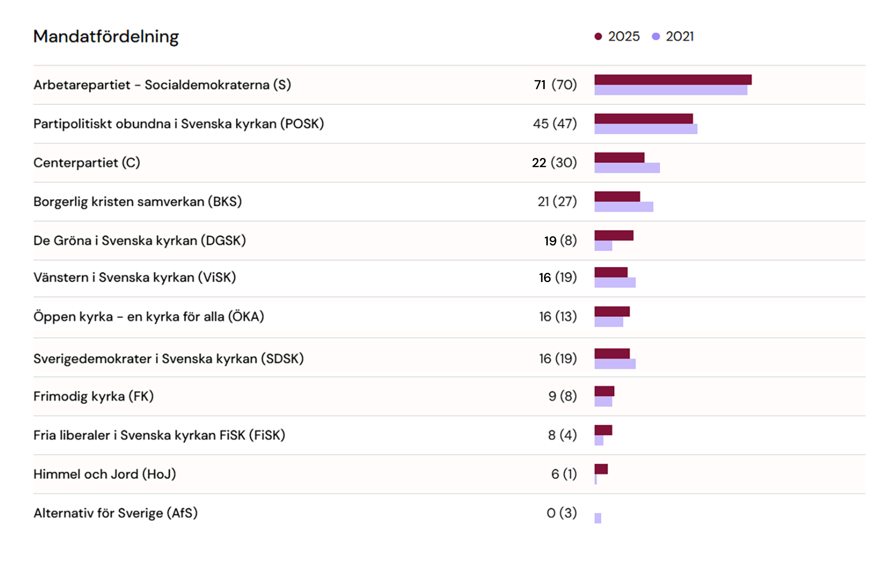This screenshot has width=882, height=588.
Task: Select the 2021 legend label
Action: point(680,36)
